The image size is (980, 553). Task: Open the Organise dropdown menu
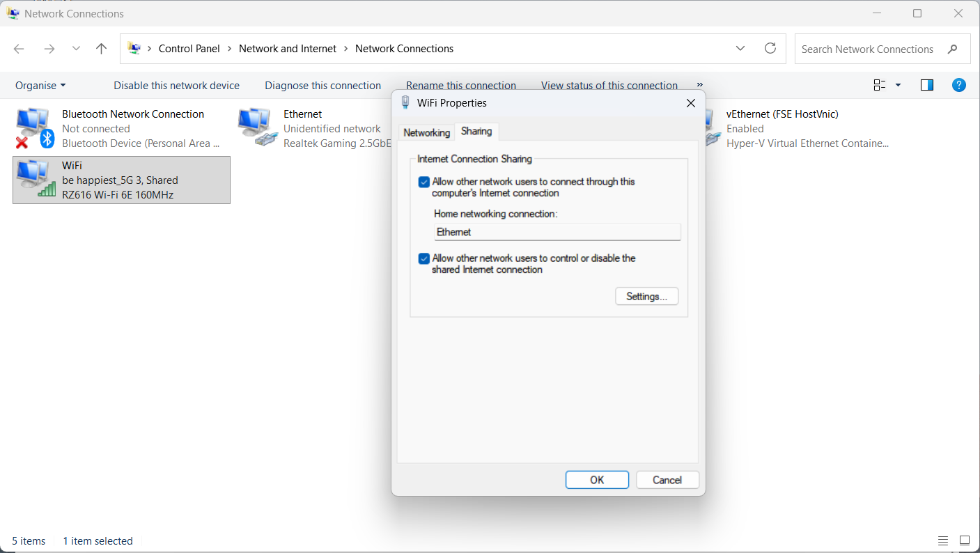click(x=40, y=84)
